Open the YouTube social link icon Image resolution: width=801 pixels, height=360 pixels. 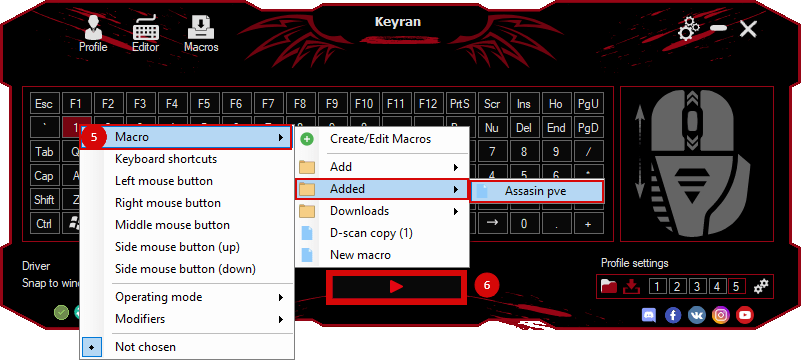pos(745,315)
